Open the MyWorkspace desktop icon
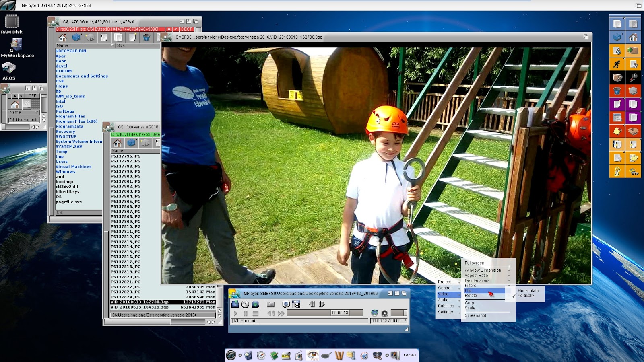The width and height of the screenshot is (644, 362). tap(17, 48)
